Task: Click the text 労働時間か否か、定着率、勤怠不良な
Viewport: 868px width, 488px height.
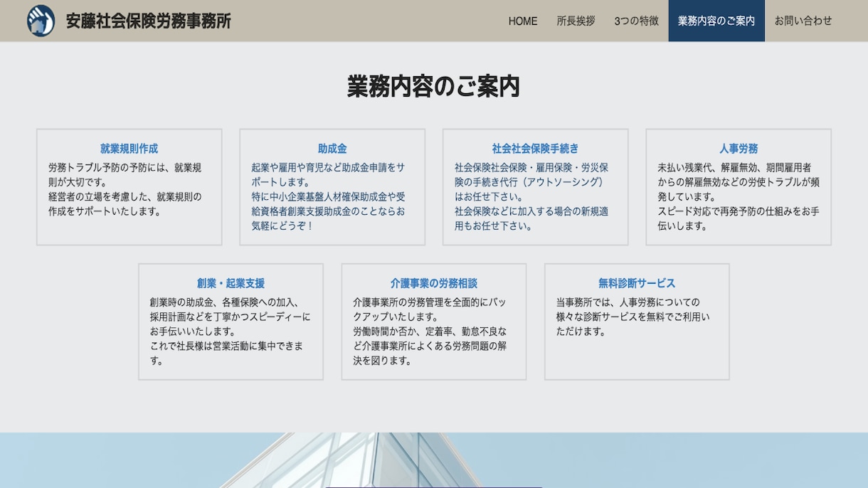Action: click(x=430, y=331)
